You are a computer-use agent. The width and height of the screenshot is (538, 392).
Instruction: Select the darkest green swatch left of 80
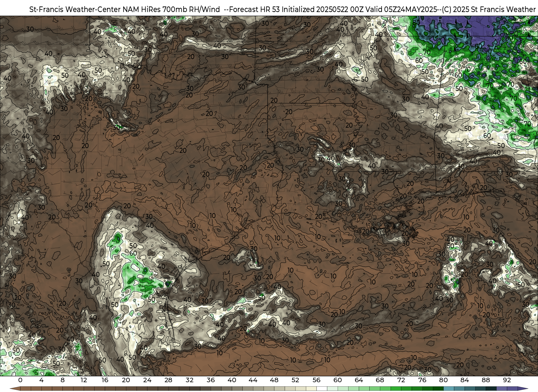438,389
